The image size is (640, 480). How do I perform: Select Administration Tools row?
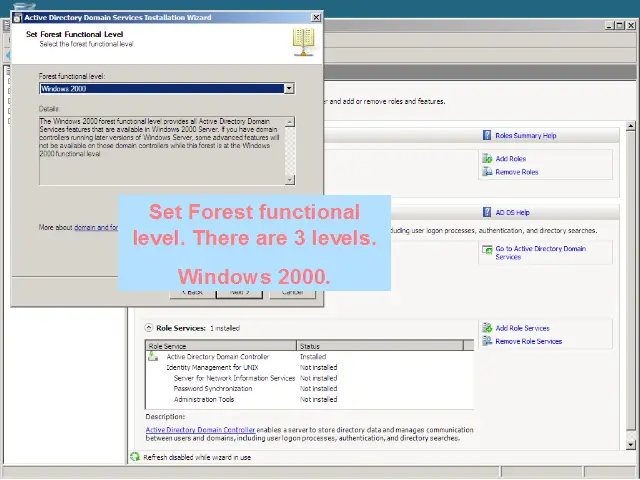309,399
